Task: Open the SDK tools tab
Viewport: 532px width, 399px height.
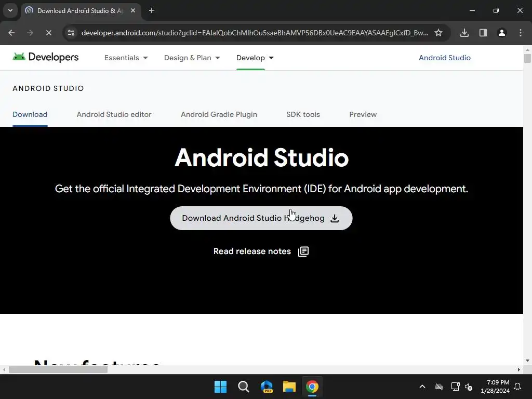Action: (303, 114)
